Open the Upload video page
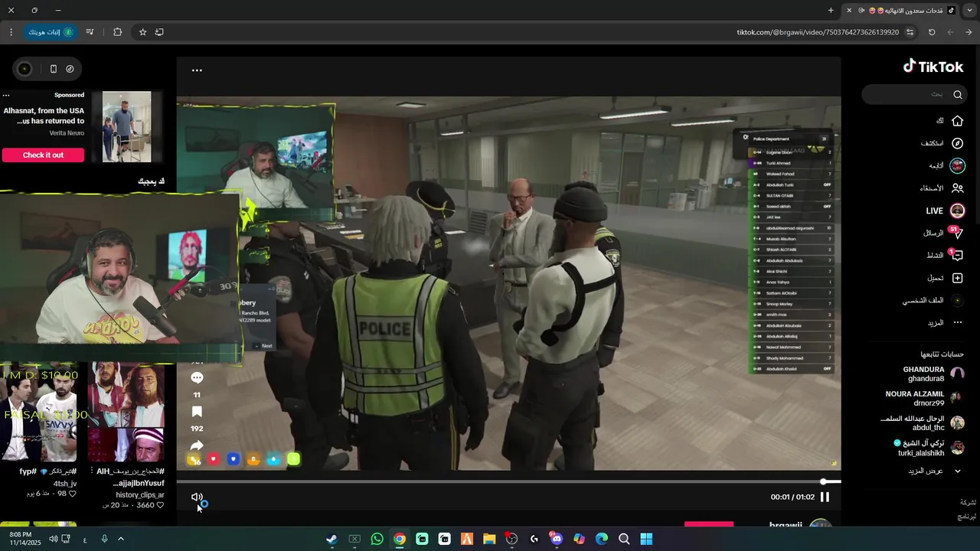Image resolution: width=980 pixels, height=551 pixels. [x=946, y=278]
